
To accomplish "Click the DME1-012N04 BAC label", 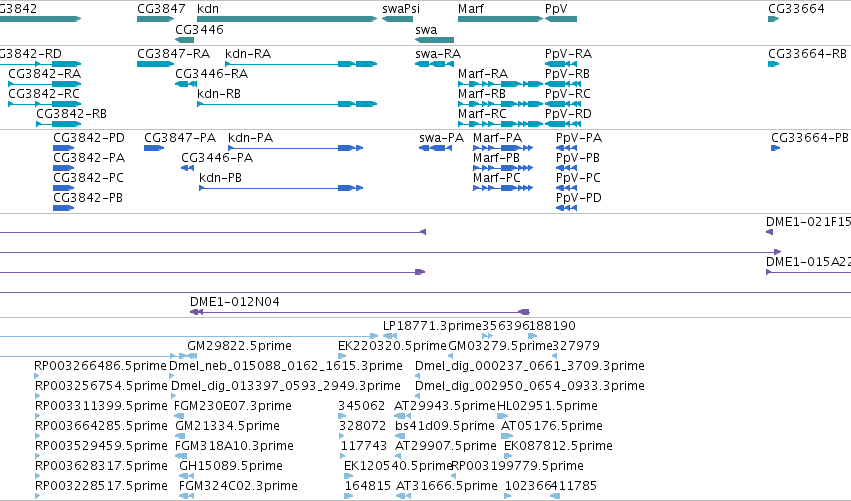I will coord(235,302).
